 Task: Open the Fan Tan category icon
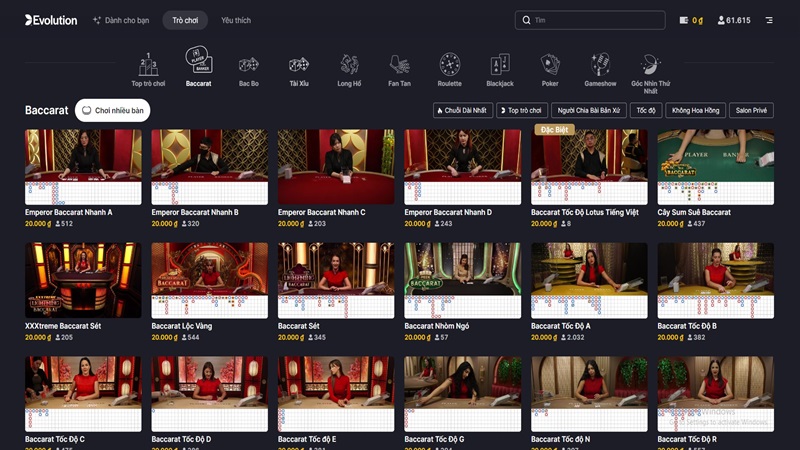(x=399, y=65)
